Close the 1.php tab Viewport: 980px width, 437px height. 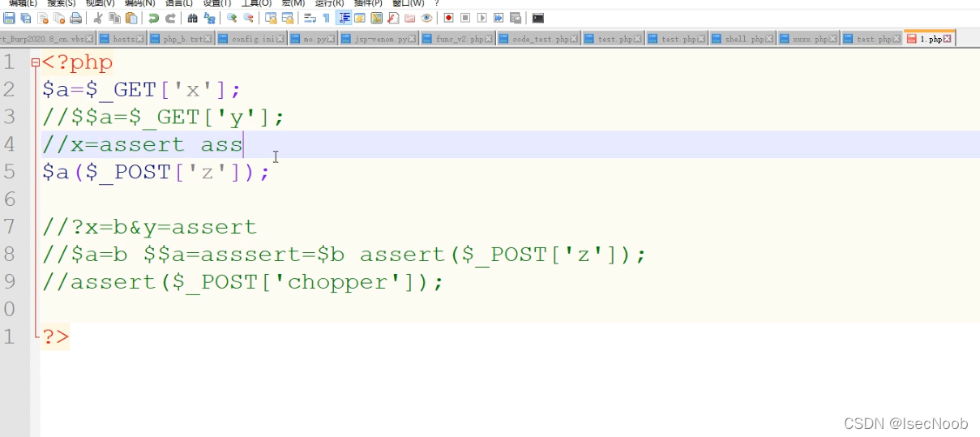(x=948, y=39)
